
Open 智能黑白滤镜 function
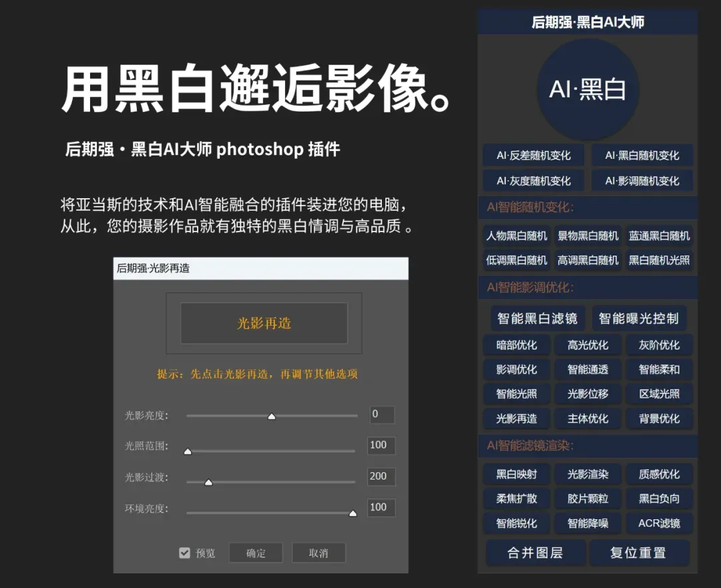(537, 318)
